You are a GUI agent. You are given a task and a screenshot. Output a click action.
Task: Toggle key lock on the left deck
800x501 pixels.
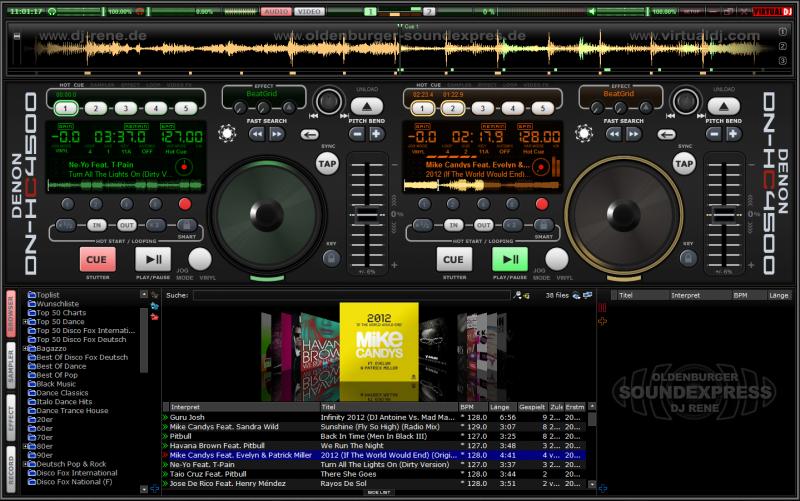(331, 258)
